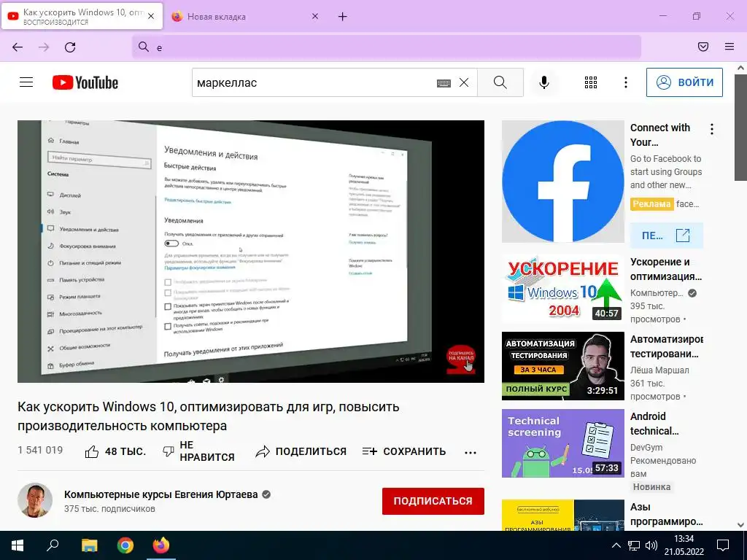Open File Explorer from the taskbar
This screenshot has height=560, width=747.
pos(89,545)
